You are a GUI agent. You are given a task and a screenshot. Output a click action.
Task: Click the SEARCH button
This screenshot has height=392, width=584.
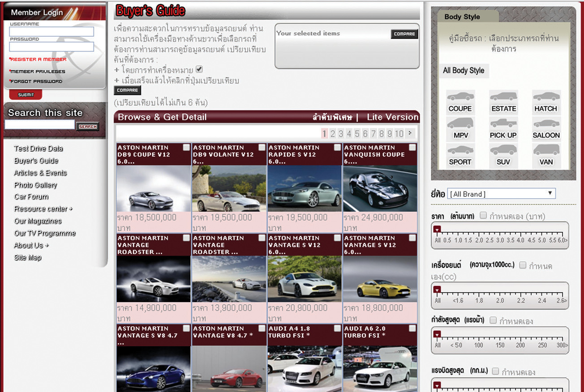[x=88, y=127]
